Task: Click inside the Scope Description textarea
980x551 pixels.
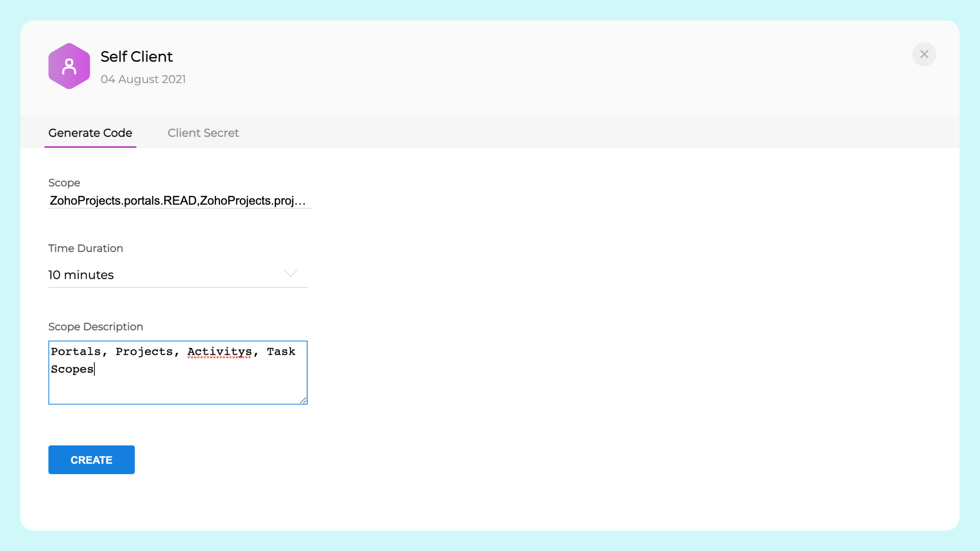Action: point(178,372)
